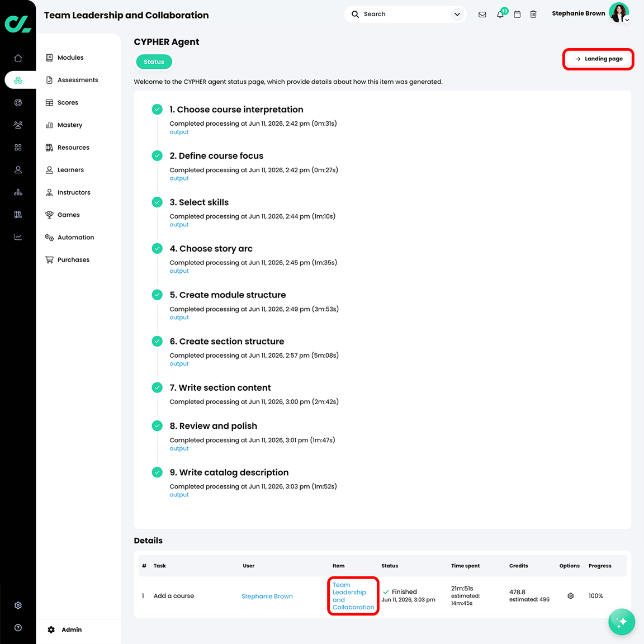644x644 pixels.
Task: Click the 'Team Leadership and Collaboration' page title
Action: [126, 15]
